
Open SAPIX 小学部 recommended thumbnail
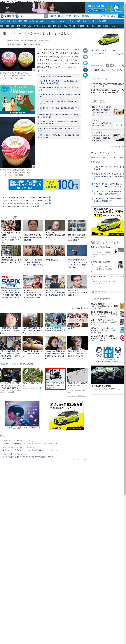click(11, 282)
